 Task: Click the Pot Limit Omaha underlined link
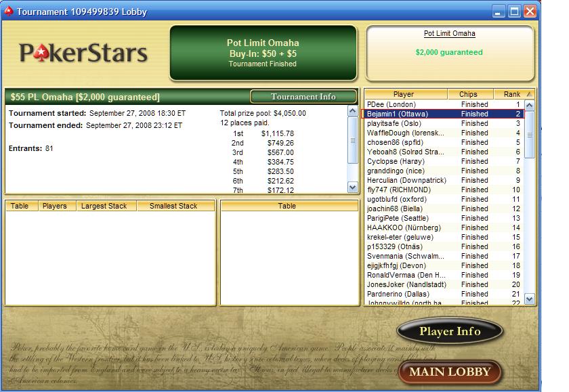(x=450, y=33)
